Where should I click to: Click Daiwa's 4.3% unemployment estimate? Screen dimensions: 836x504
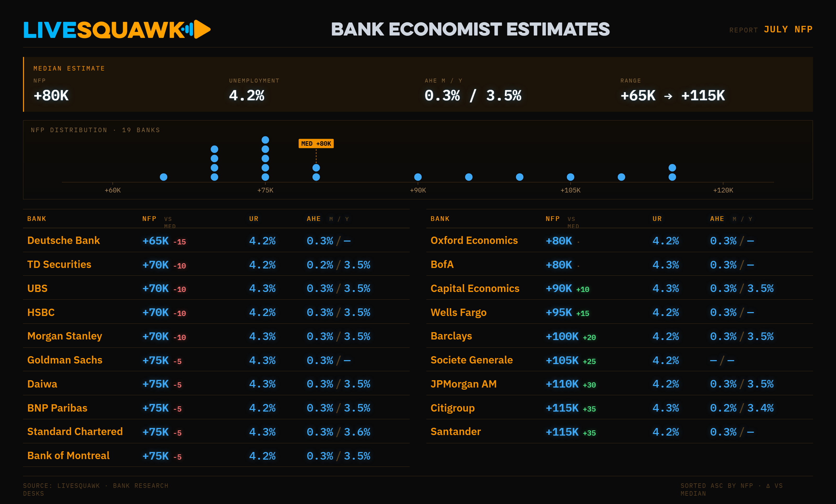point(262,384)
